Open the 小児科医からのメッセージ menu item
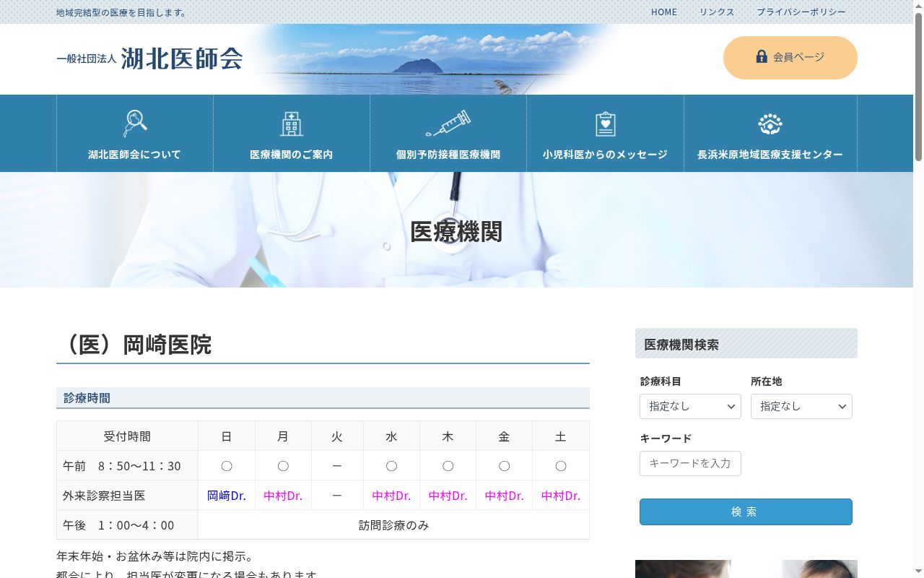This screenshot has height=578, width=924. 605,133
